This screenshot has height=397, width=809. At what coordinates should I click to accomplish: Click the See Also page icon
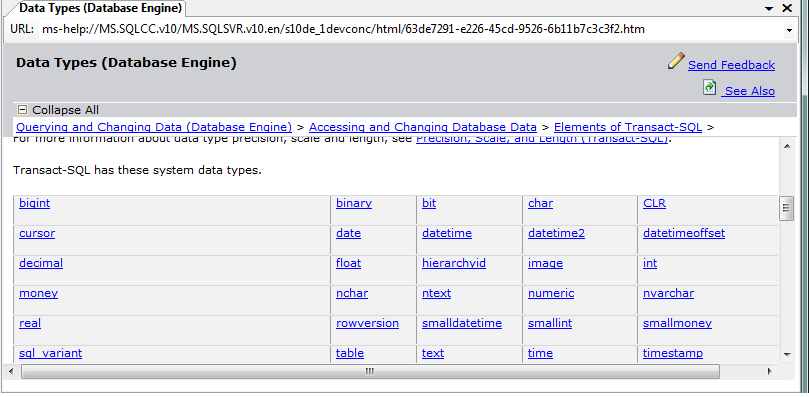tap(710, 87)
